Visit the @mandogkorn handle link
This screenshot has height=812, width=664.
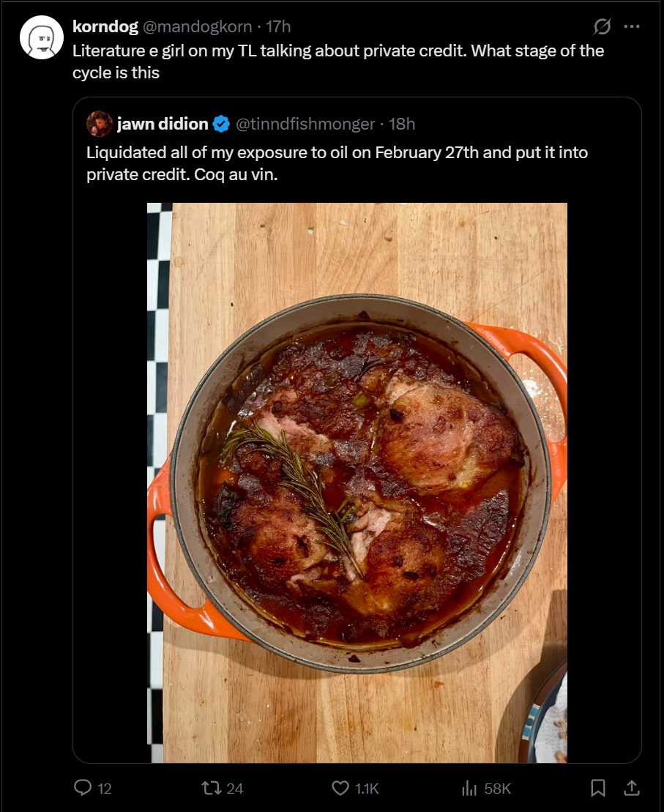tap(196, 27)
